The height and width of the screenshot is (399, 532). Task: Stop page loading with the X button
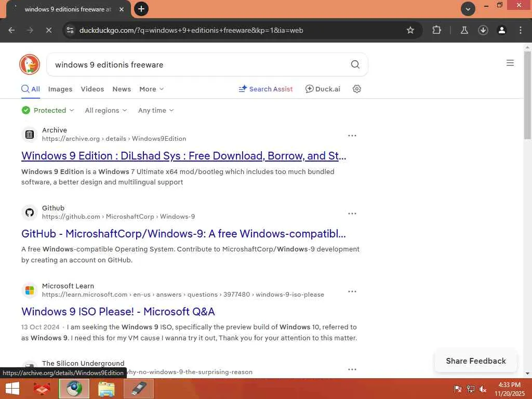pyautogui.click(x=49, y=30)
